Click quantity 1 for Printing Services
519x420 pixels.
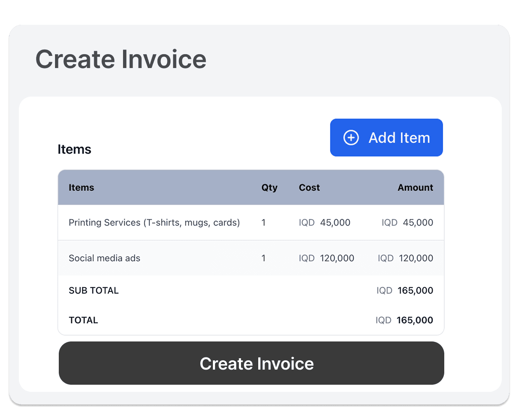[x=264, y=223]
